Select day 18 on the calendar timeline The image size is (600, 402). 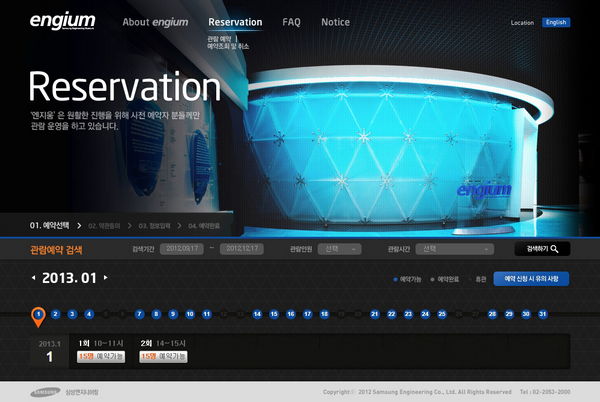pos(324,314)
